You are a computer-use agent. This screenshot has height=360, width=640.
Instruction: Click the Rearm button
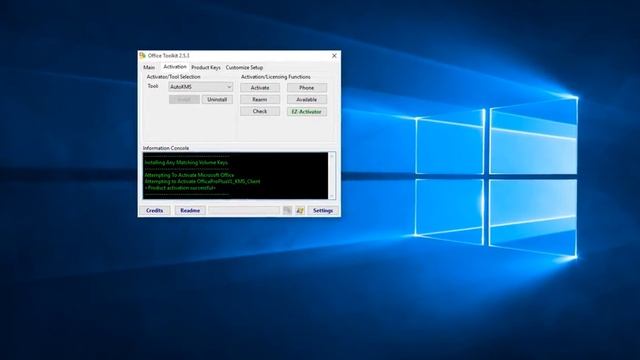[260, 99]
